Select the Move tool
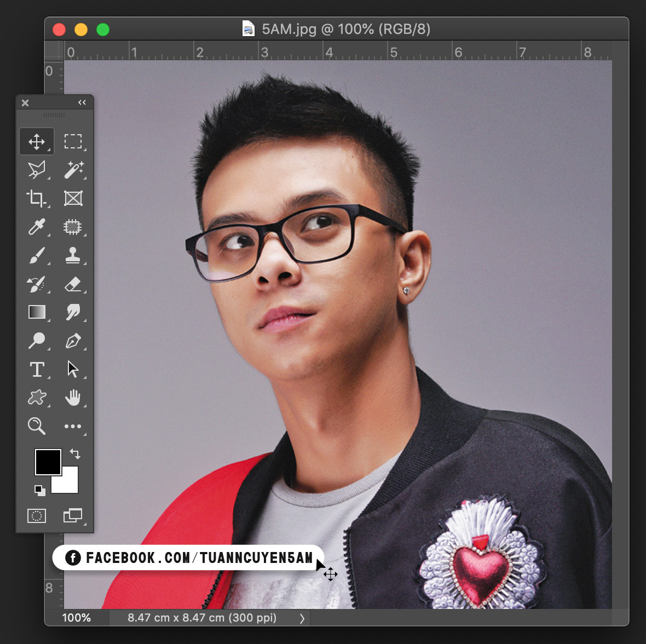The image size is (646, 644). click(x=37, y=141)
